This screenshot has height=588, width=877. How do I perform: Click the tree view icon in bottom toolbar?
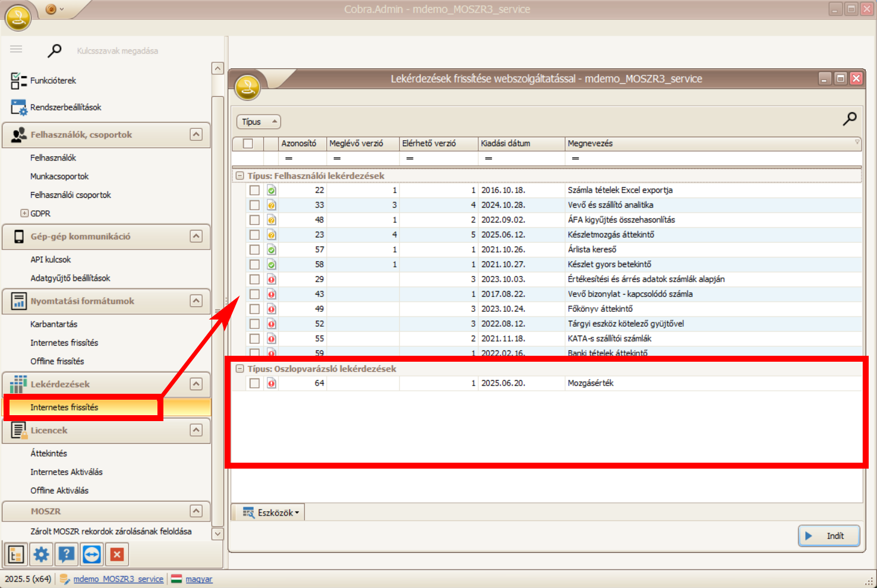coord(16,555)
